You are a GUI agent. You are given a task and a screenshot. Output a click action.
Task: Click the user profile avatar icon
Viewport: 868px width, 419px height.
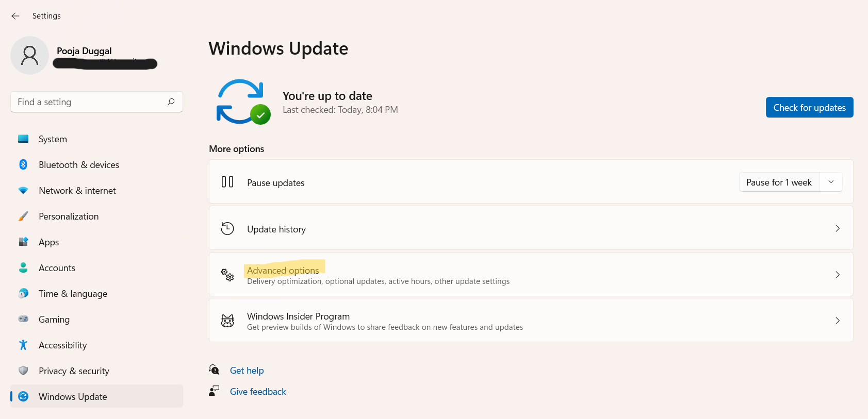(29, 55)
